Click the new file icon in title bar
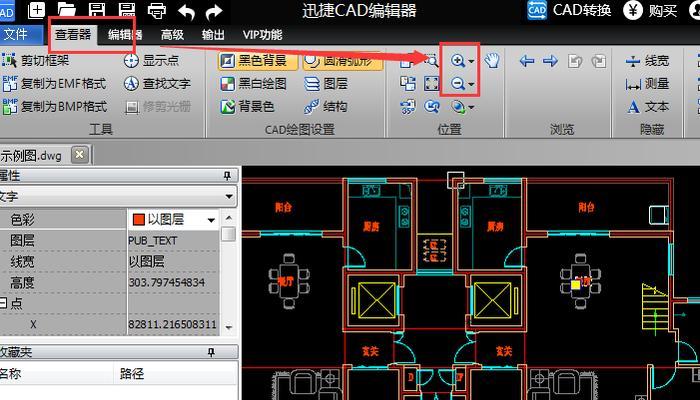Screen dimensions: 700x400 tap(37, 10)
